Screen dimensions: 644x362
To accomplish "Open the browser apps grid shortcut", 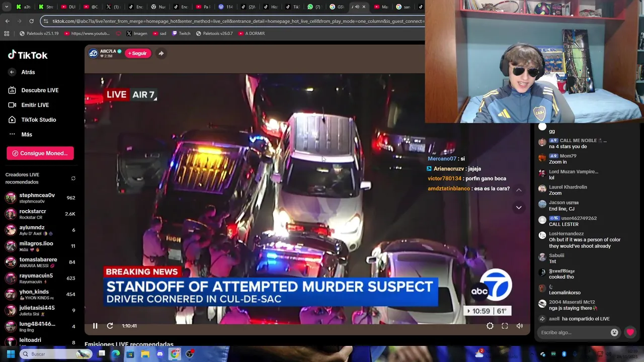I will coord(7,33).
